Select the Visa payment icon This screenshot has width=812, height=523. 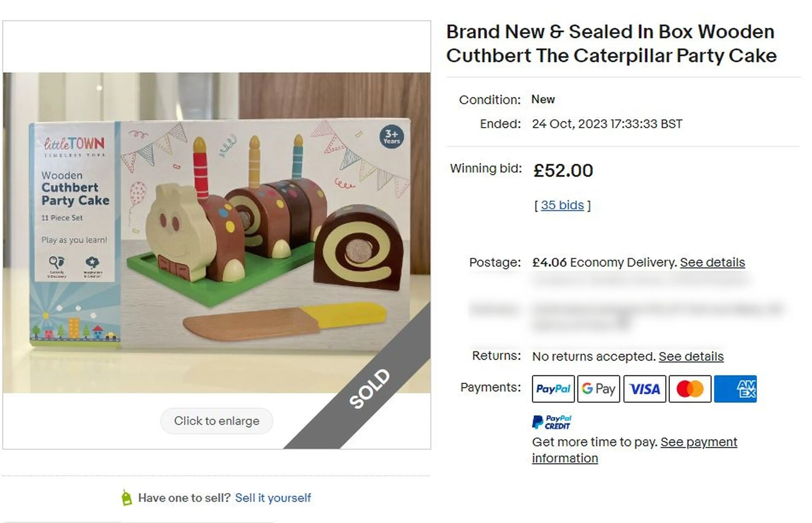tap(644, 389)
